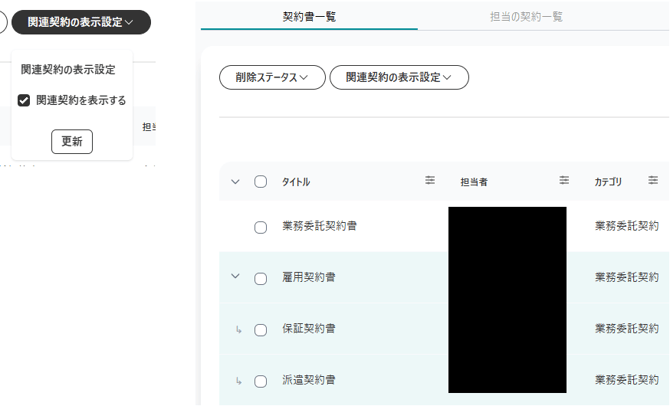Viewport: 670px width, 406px height.
Task: Tick the select-all checkbox in the table header
Action: [x=261, y=182]
